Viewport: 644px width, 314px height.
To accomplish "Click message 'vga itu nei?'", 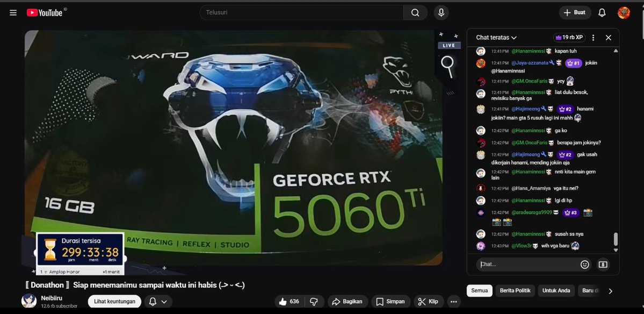I will (566, 188).
